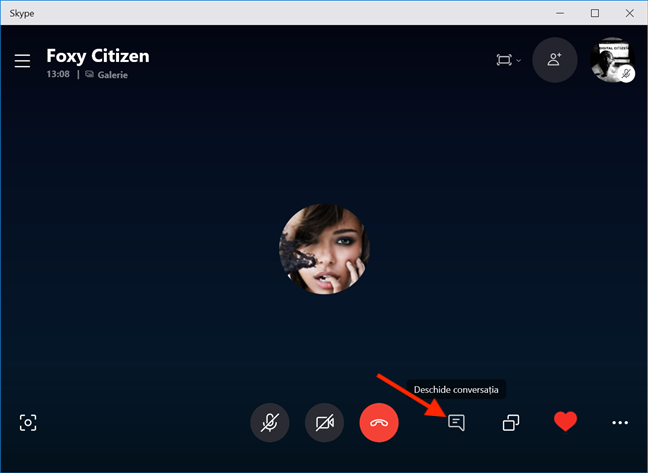Click the Foxy Citizen call title
The width and height of the screenshot is (648, 473).
(x=98, y=56)
